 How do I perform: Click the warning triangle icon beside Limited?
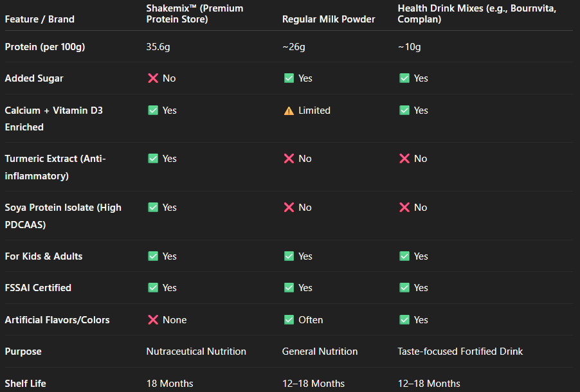(x=289, y=111)
